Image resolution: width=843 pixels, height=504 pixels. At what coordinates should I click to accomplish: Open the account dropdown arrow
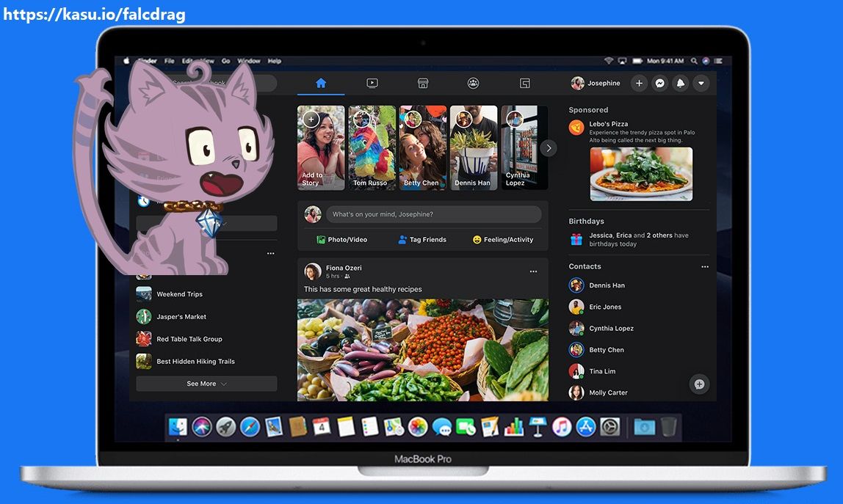click(701, 84)
